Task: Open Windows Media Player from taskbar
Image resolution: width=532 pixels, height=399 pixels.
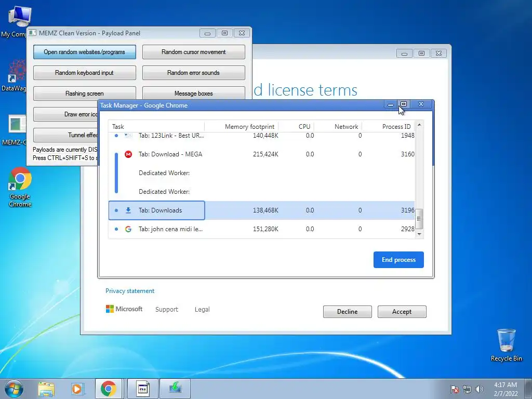Action: point(77,389)
